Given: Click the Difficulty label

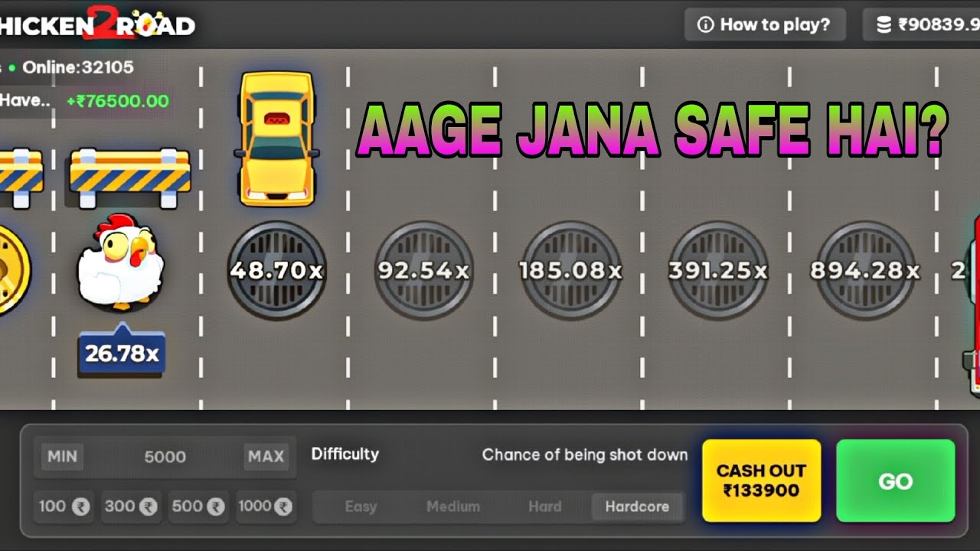Looking at the screenshot, I should click(345, 454).
